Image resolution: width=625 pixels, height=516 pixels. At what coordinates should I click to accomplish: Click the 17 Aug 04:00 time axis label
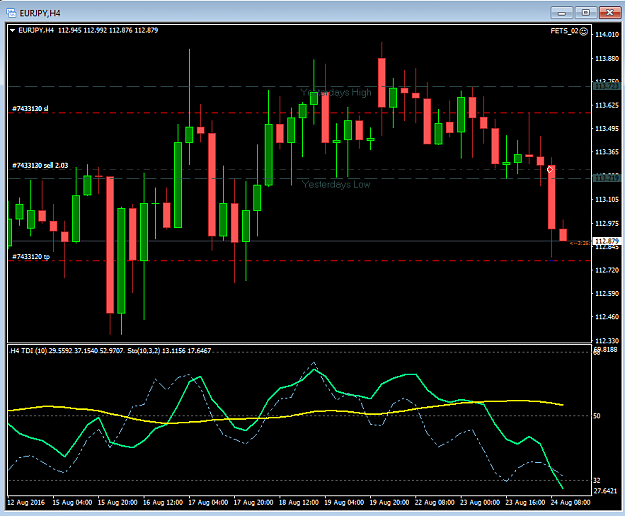(x=208, y=502)
